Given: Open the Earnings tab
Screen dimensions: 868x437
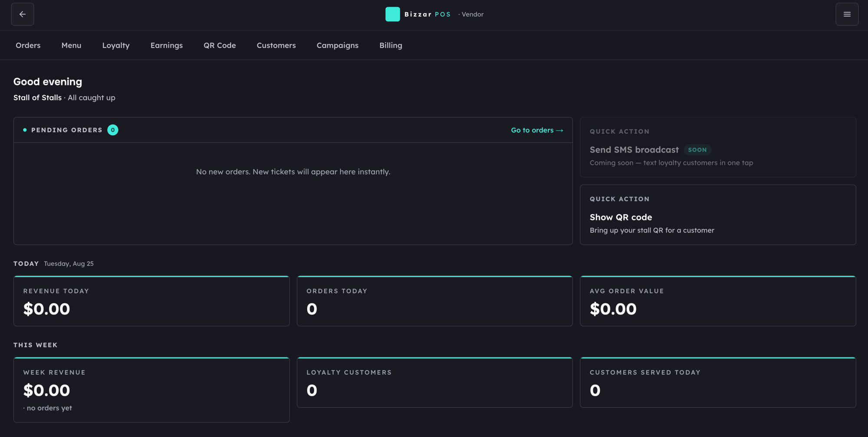Looking at the screenshot, I should click(167, 45).
